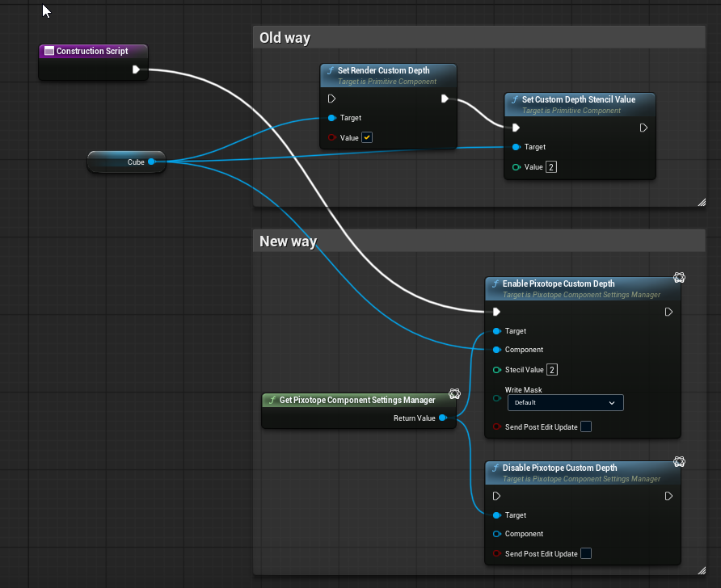Select the New way comment header
721x588 pixels.
click(479, 241)
